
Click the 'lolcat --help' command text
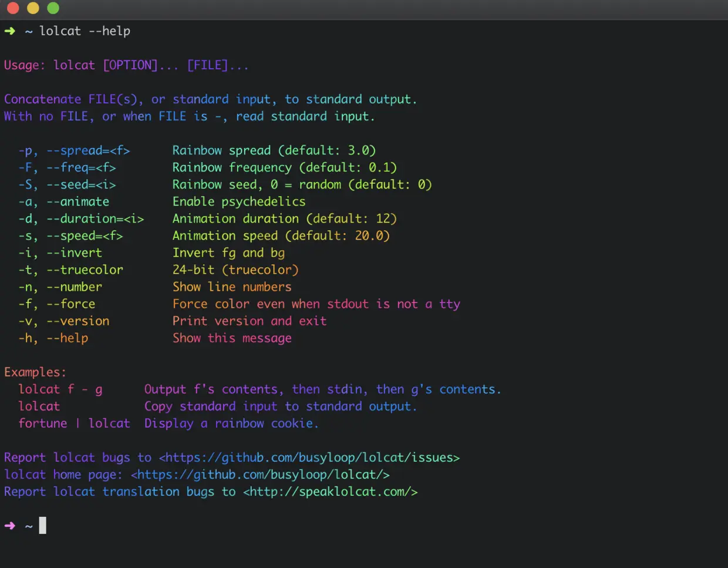(x=85, y=31)
